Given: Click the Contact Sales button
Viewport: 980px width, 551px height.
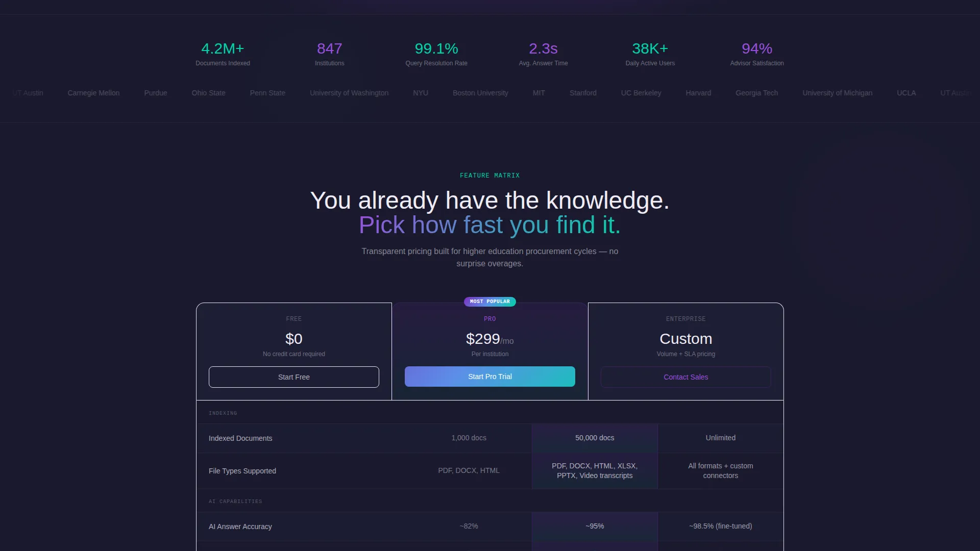Looking at the screenshot, I should click(685, 377).
